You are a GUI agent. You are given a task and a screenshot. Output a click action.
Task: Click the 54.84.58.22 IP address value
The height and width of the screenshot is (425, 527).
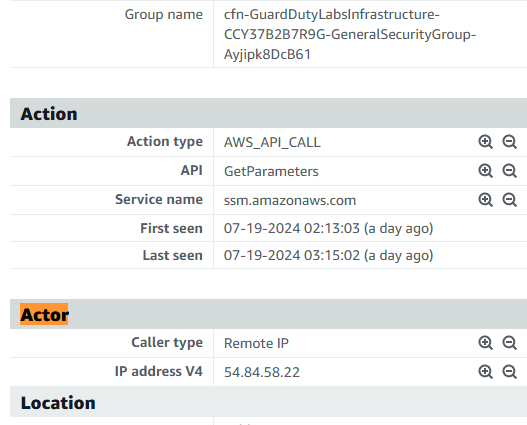(262, 372)
